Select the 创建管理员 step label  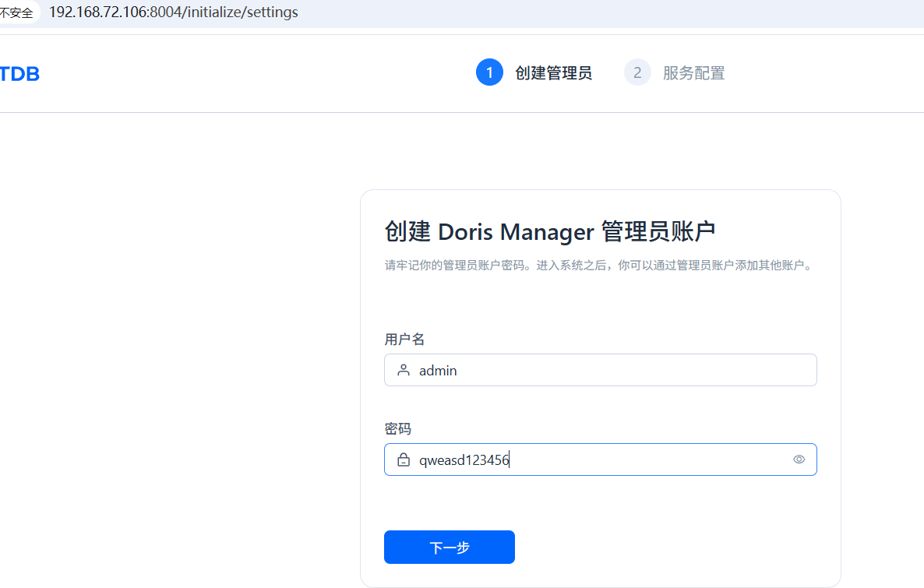(553, 73)
